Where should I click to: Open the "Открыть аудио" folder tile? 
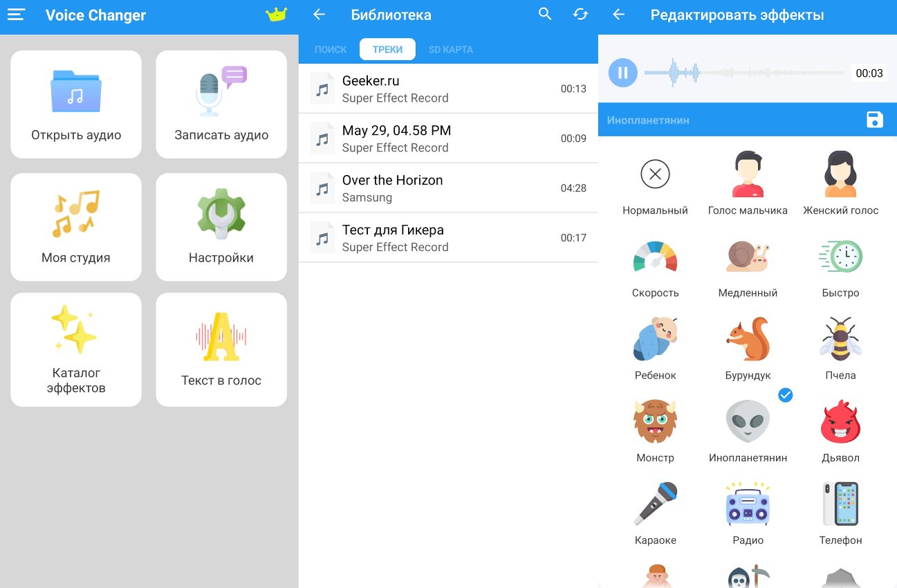pos(76,104)
